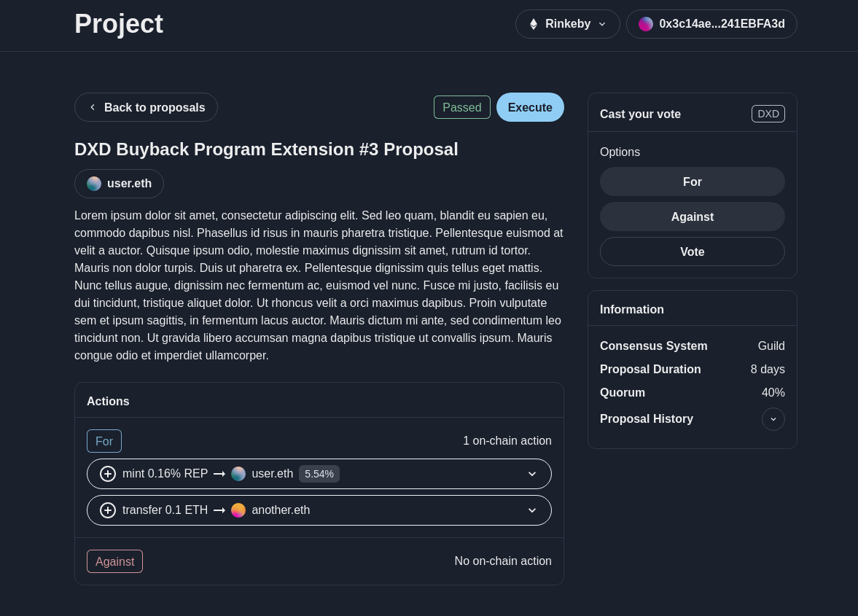Click the back arrow icon next to Back to proposals
858x616 pixels.
click(x=93, y=107)
